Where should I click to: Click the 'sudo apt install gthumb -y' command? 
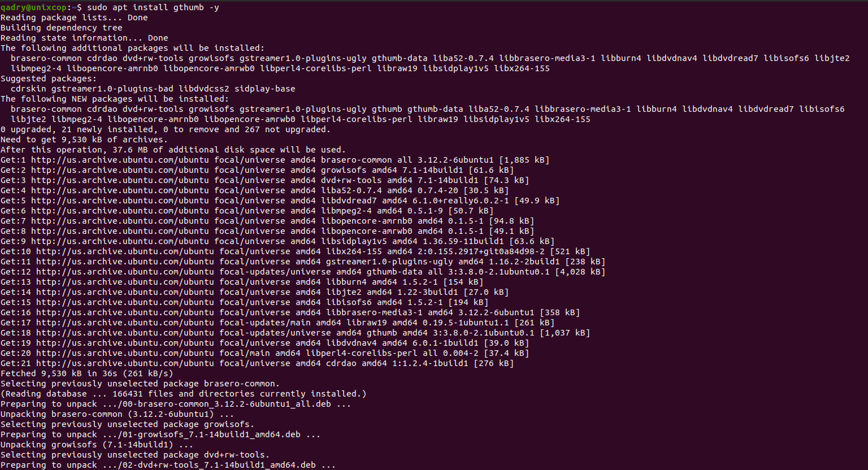coord(153,7)
